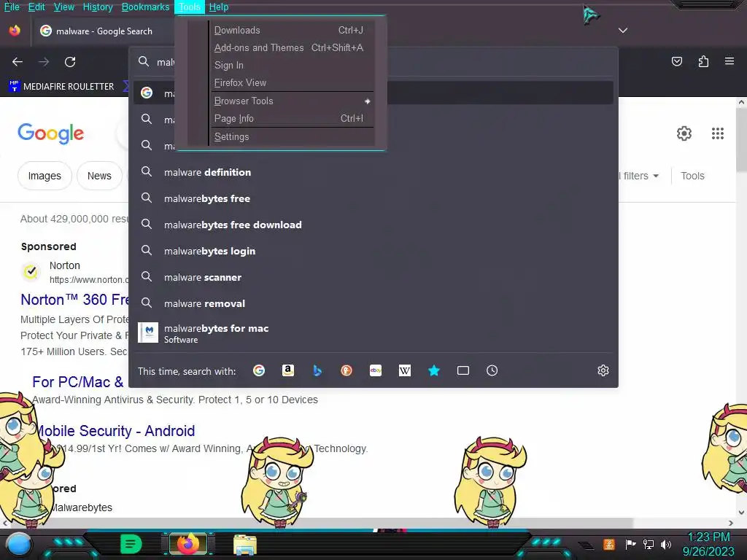Open the Windows Start orb
Screen dimensions: 747x560
coord(18,544)
